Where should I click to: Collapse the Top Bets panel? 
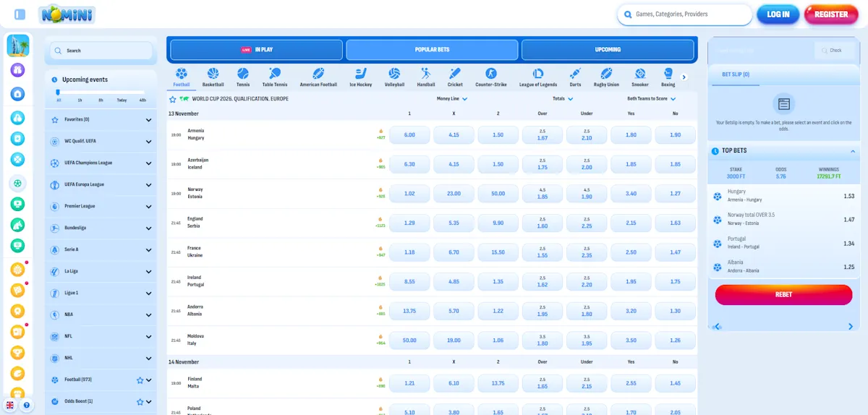[x=852, y=151]
